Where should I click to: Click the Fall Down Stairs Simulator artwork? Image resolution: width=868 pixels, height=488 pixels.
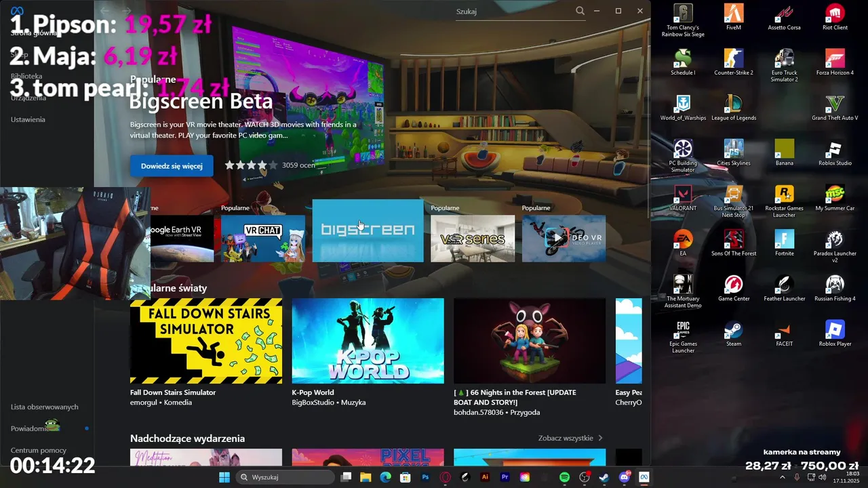point(206,341)
